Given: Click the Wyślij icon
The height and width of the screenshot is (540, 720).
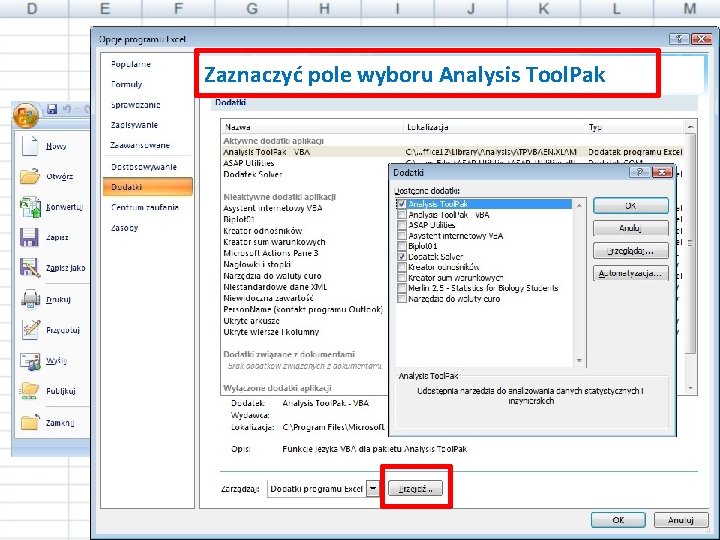Looking at the screenshot, I should 30,361.
